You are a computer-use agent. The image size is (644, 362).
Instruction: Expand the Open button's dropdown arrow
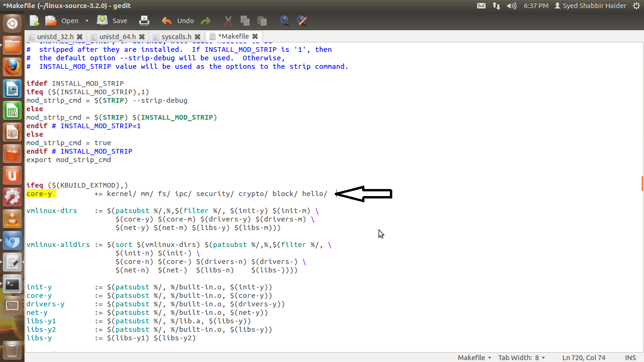point(87,21)
